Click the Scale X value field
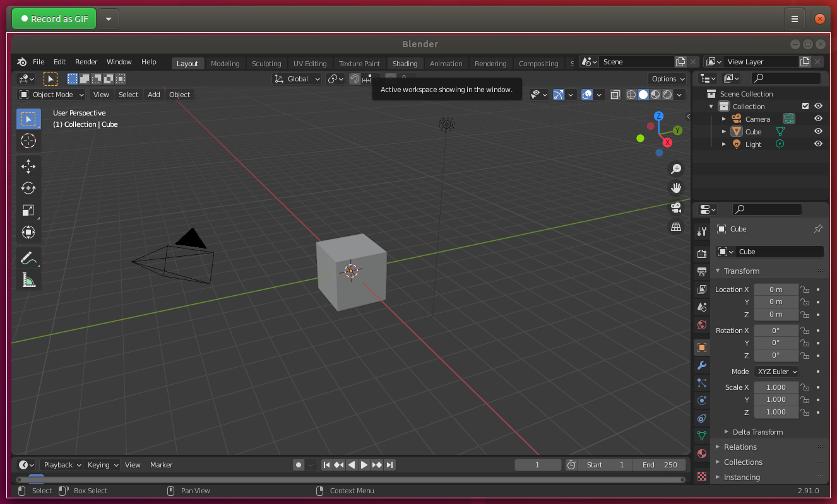This screenshot has height=504, width=837. (776, 387)
